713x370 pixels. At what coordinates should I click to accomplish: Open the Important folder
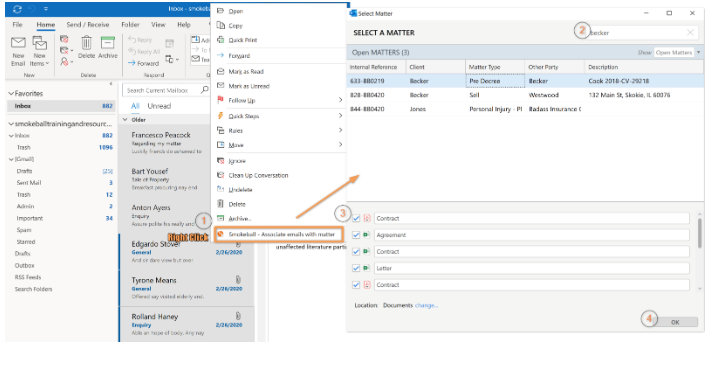pos(30,218)
